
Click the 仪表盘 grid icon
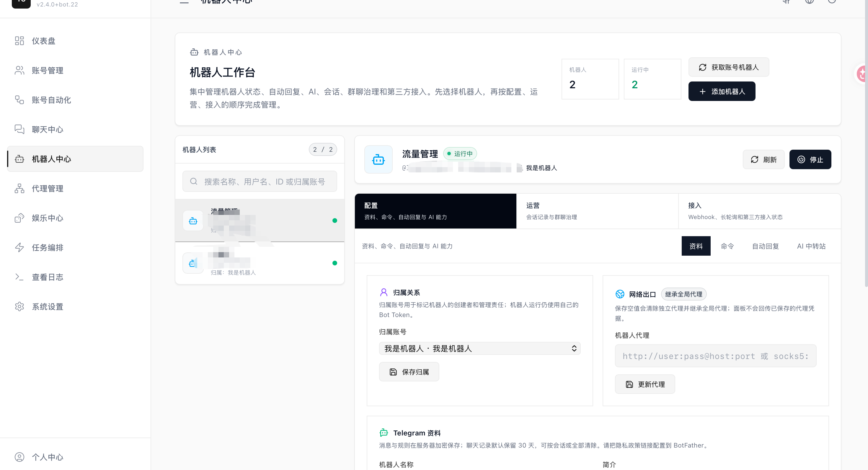[x=19, y=41]
